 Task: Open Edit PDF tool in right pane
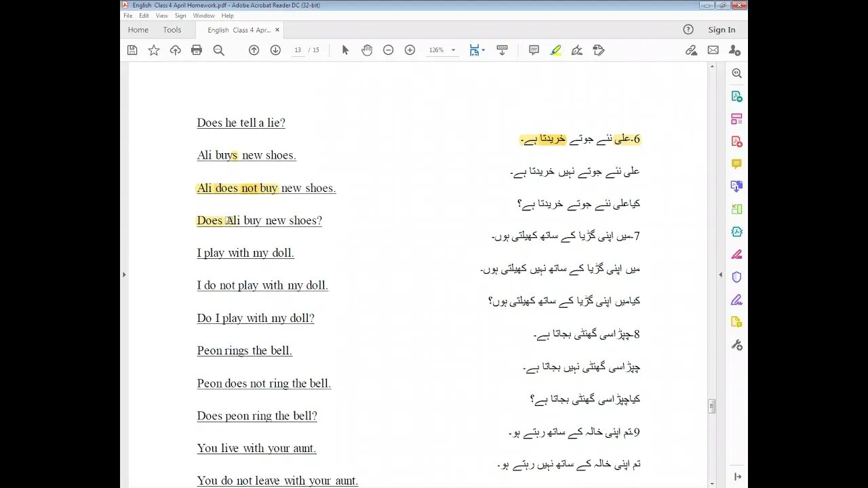tap(737, 119)
